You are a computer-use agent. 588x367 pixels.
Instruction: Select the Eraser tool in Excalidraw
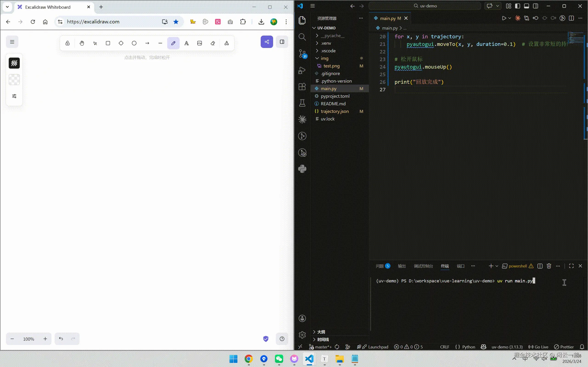tap(213, 43)
